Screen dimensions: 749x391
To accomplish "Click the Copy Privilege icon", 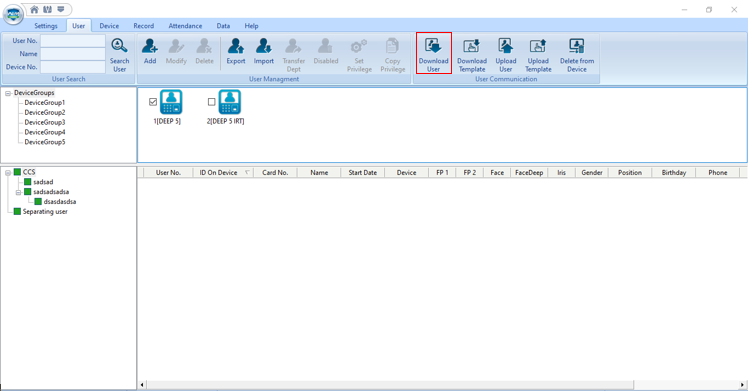I will (392, 46).
